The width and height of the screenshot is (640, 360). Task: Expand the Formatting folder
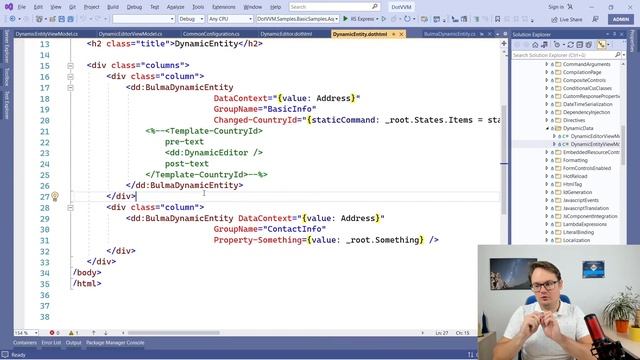tap(547, 160)
